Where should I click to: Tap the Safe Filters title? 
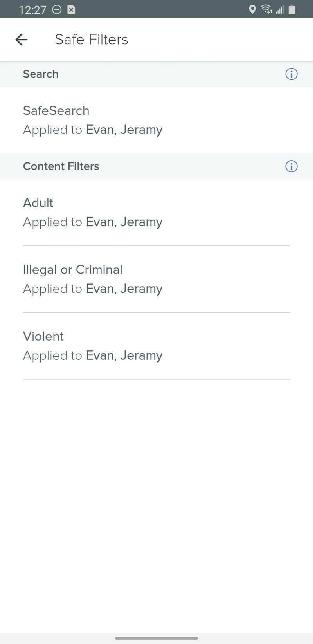pyautogui.click(x=92, y=39)
